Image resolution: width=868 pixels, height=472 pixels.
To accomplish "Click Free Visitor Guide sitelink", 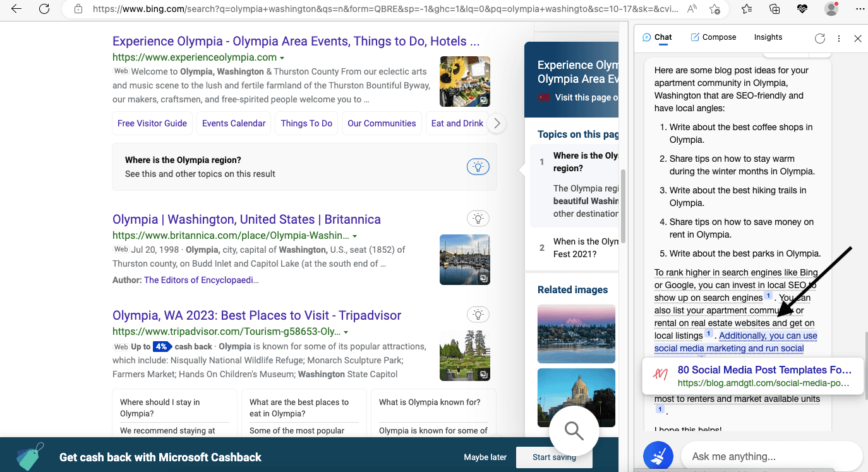I will (x=152, y=123).
